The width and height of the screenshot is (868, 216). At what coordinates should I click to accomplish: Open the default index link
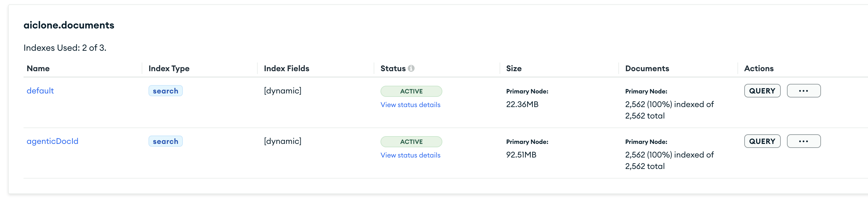tap(40, 91)
